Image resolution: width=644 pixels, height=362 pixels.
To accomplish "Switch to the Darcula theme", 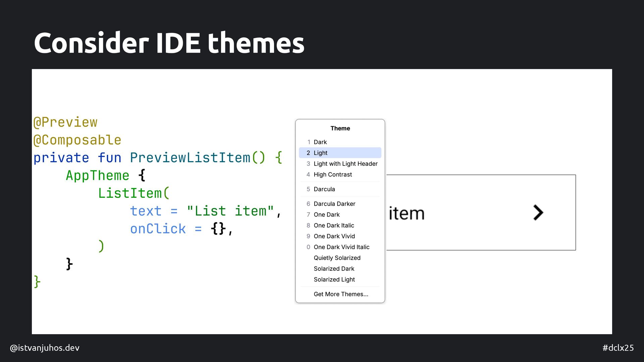I will [340, 189].
